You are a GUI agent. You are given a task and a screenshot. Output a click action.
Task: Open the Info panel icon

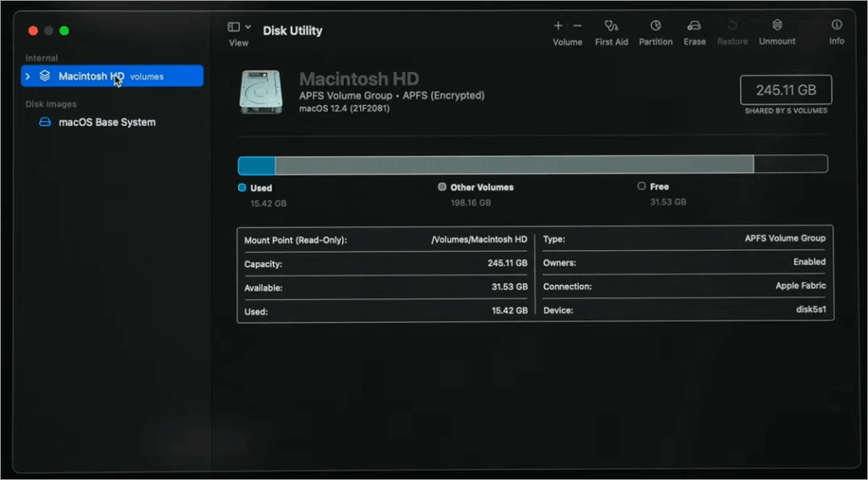pos(837,26)
